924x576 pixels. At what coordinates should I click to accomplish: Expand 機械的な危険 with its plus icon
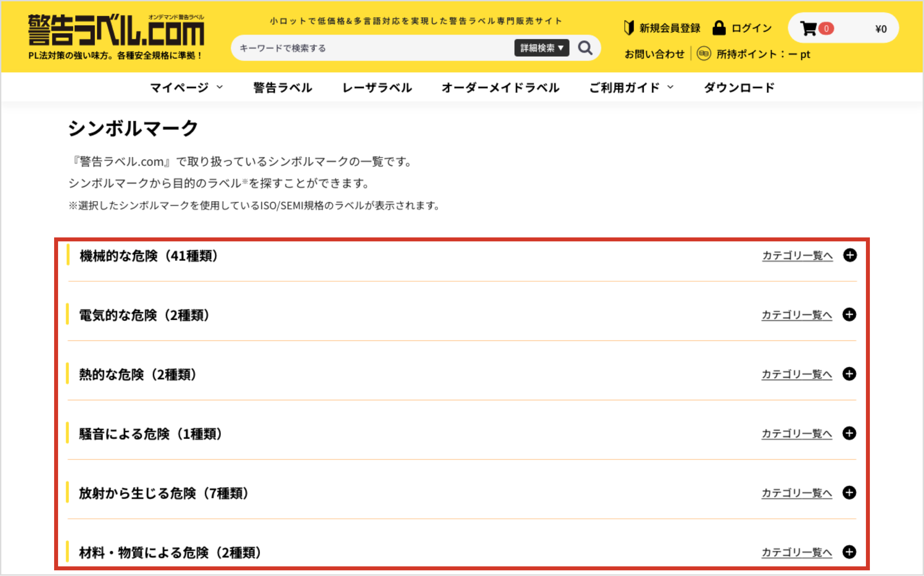850,255
